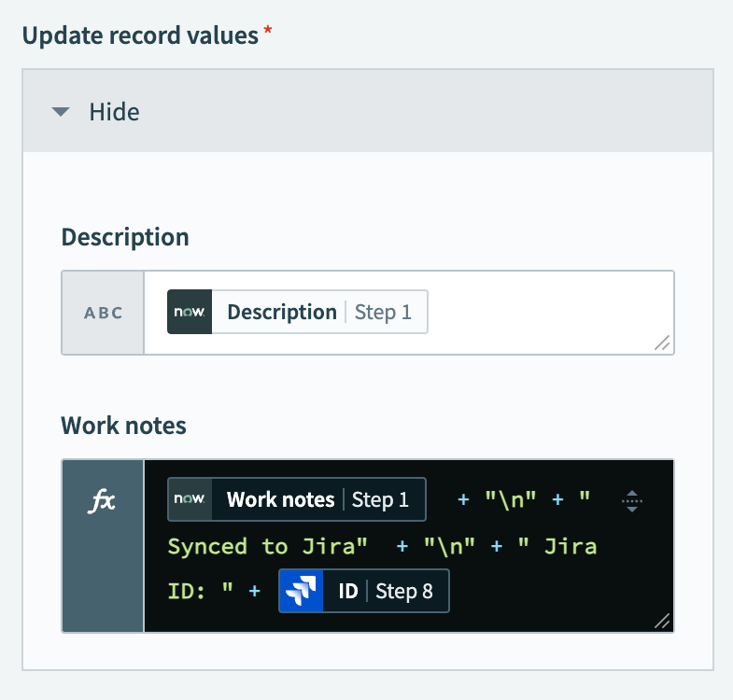Image resolution: width=733 pixels, height=700 pixels.
Task: Click the "ID: " formula text
Action: pos(201,591)
